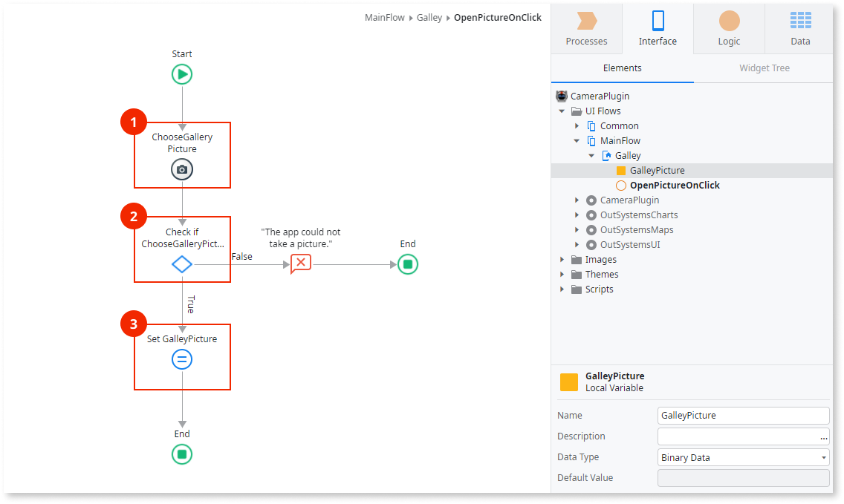Select the blue If condition diamond icon
Image resolution: width=844 pixels, height=504 pixels.
pos(182,264)
